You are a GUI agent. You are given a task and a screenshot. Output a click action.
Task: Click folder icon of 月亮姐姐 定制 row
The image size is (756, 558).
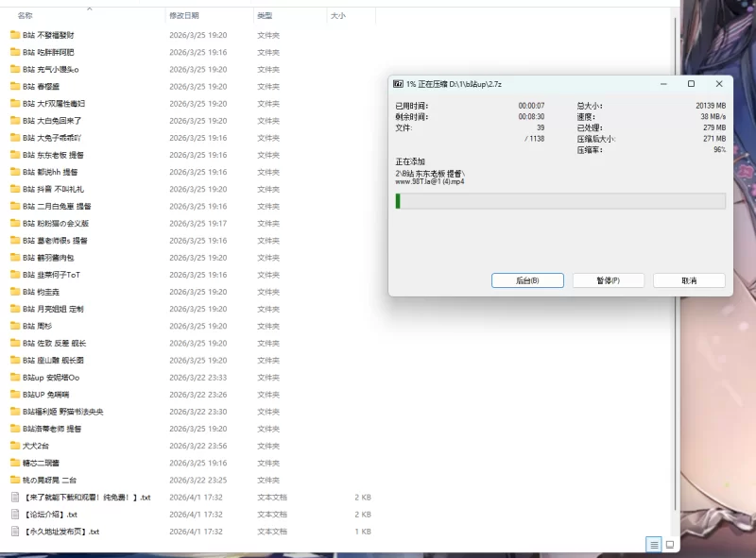pyautogui.click(x=15, y=309)
